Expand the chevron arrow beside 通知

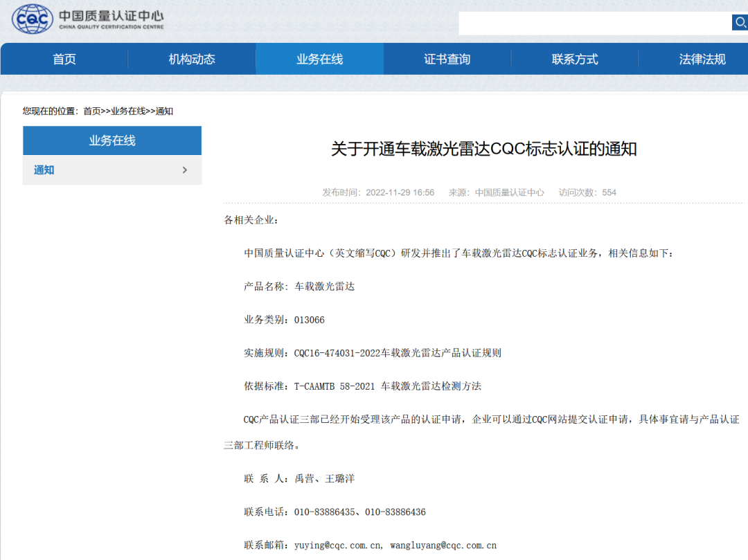(x=184, y=170)
